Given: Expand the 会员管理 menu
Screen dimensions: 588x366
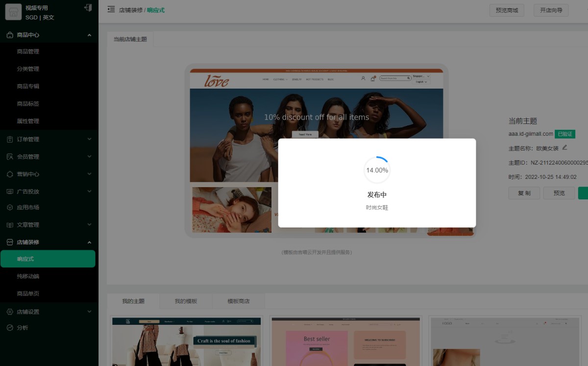Looking at the screenshot, I should [89, 157].
